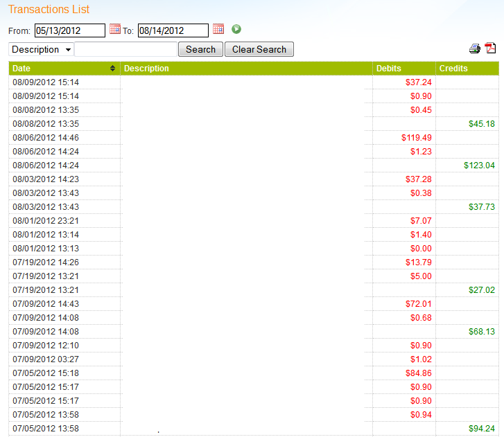Screen dimensions: 504x437
Task: Select the $123.04 credit amount
Action: [479, 166]
